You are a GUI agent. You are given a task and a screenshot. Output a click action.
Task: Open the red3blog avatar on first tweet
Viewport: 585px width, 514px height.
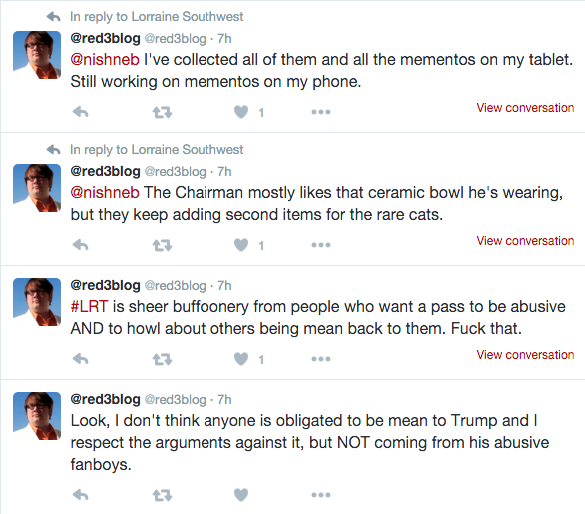37,55
